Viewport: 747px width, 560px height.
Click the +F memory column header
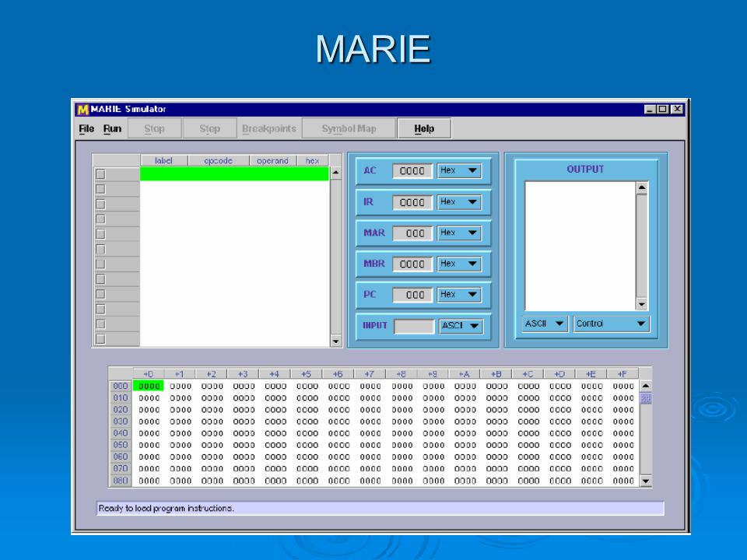(622, 374)
